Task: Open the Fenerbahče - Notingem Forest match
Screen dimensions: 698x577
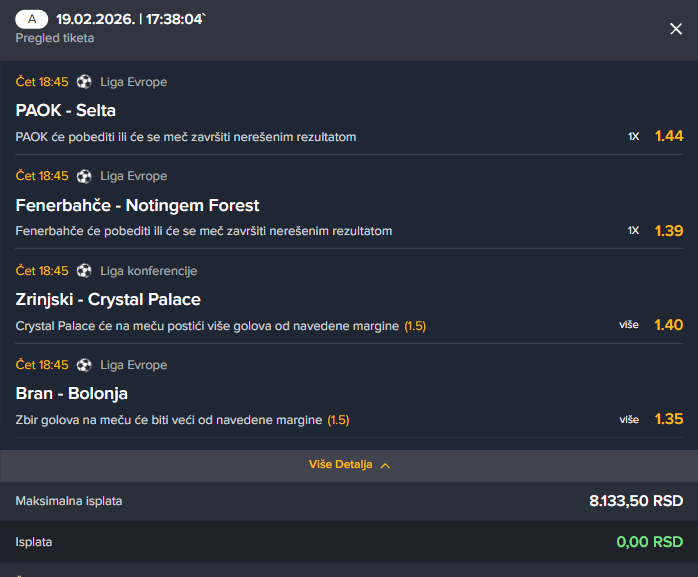Action: 137,205
